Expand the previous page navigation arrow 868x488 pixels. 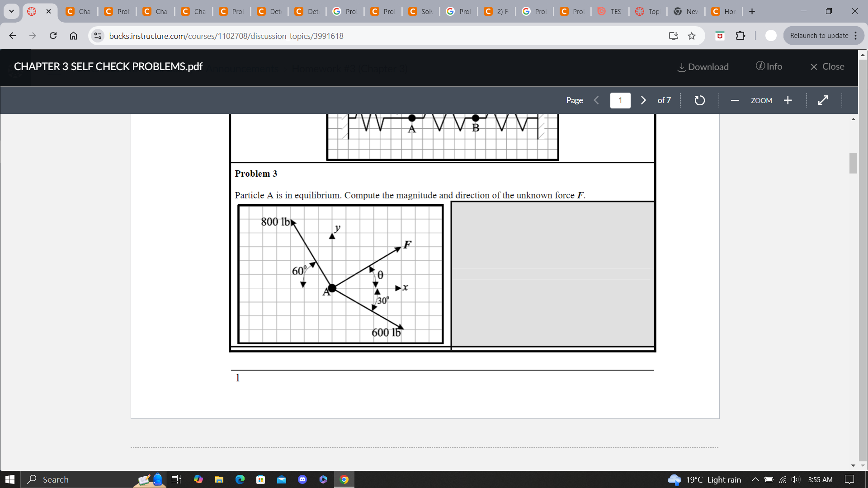pyautogui.click(x=596, y=100)
